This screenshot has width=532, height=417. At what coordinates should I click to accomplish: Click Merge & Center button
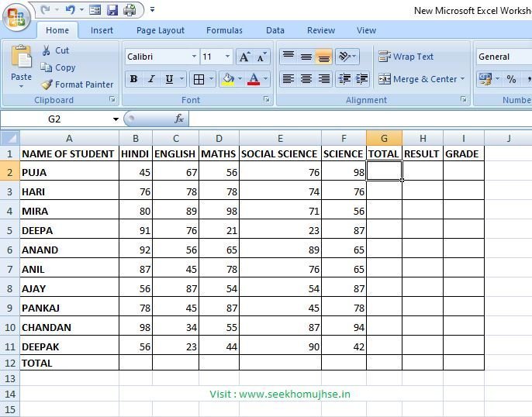tap(421, 79)
